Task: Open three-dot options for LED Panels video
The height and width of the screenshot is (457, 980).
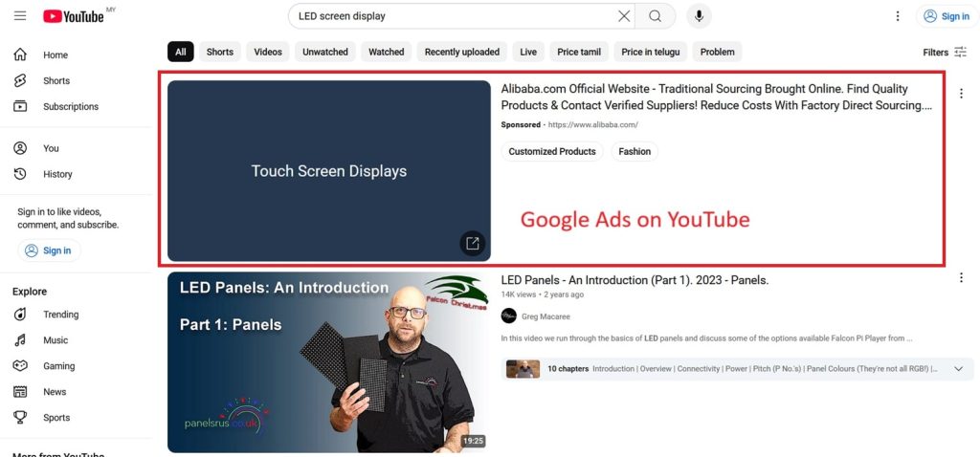Action: 961,278
